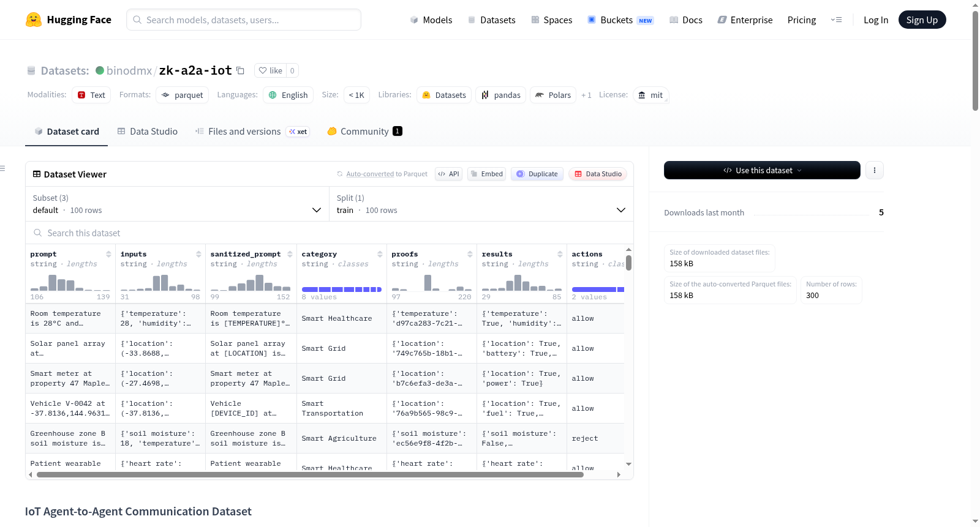Click the Duplicate button
Viewport: 980px width, 527px height.
tap(537, 174)
